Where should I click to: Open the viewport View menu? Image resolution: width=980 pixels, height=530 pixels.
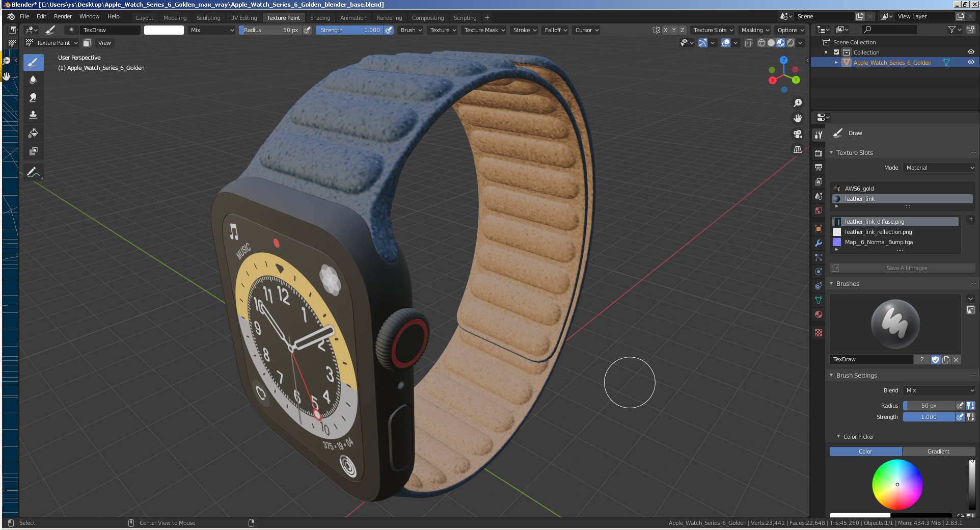[x=104, y=43]
